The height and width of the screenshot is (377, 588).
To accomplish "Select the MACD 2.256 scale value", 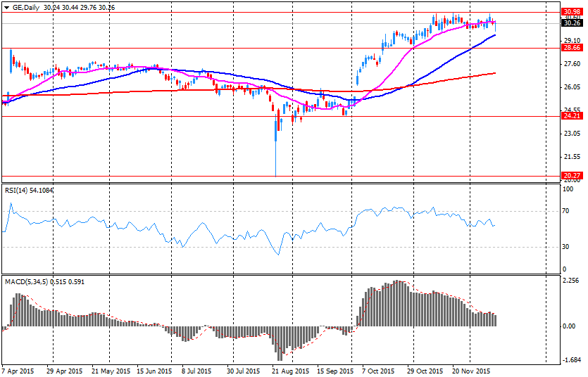I will [572, 281].
